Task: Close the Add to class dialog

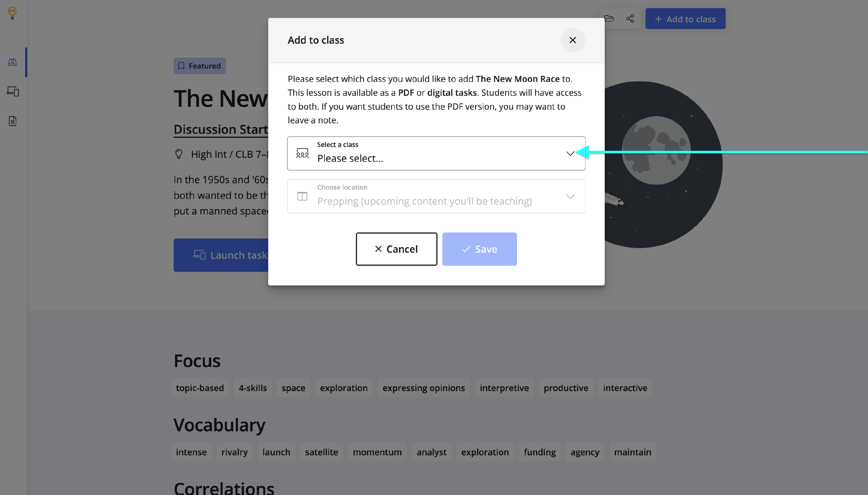Action: (x=572, y=40)
